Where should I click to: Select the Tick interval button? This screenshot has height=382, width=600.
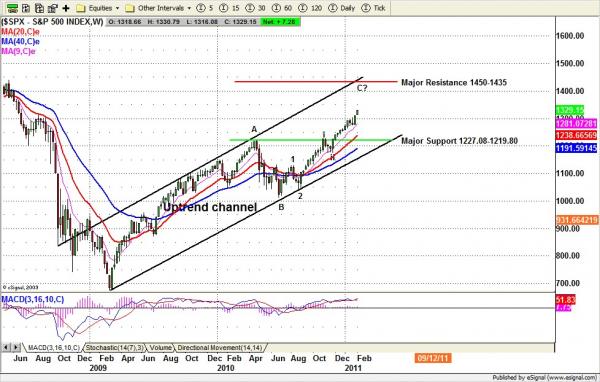click(373, 8)
